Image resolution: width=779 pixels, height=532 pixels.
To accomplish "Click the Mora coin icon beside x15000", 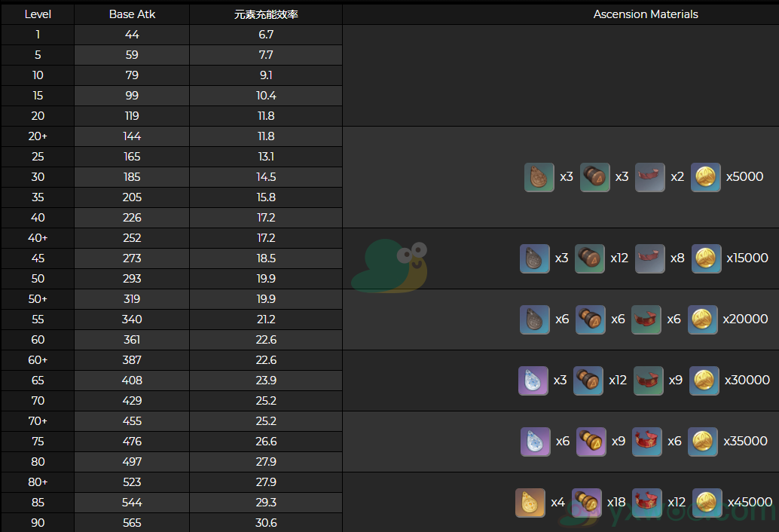I will pyautogui.click(x=707, y=258).
